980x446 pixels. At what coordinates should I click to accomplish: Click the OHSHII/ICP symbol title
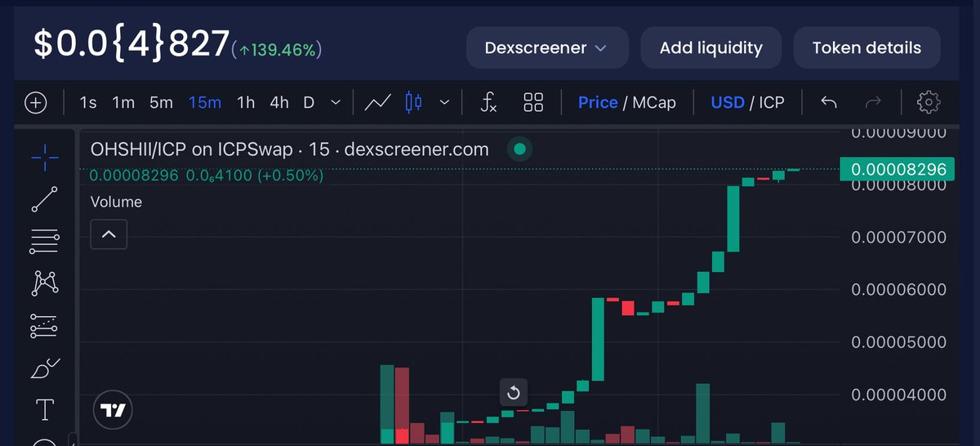click(x=289, y=149)
